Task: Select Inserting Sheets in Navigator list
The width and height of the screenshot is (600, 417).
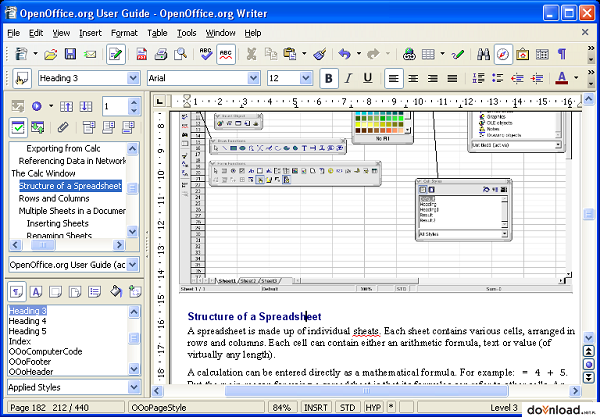Action: tap(57, 223)
